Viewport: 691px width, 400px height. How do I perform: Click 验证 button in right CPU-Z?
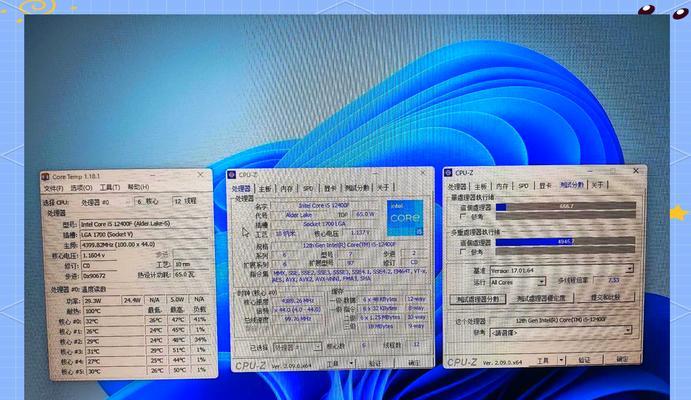point(584,360)
